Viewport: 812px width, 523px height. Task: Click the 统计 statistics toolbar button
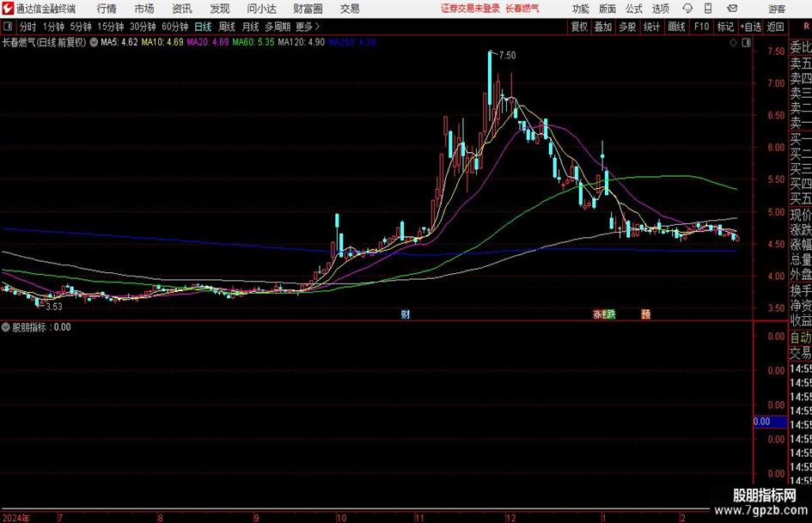click(x=651, y=27)
